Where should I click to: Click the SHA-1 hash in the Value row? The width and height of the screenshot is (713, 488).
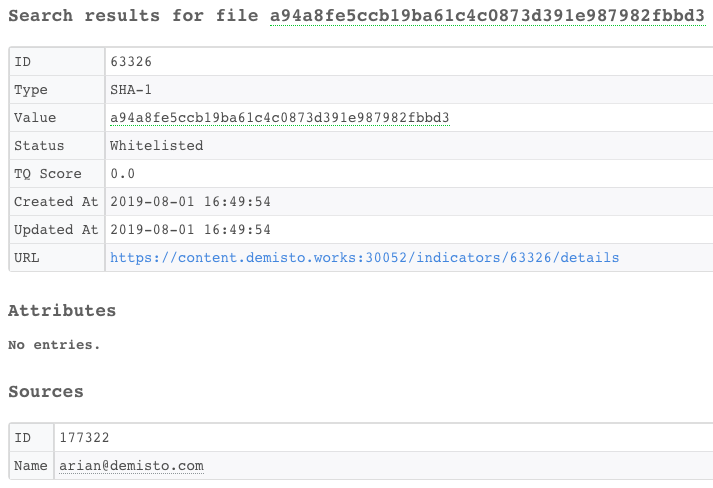[280, 118]
